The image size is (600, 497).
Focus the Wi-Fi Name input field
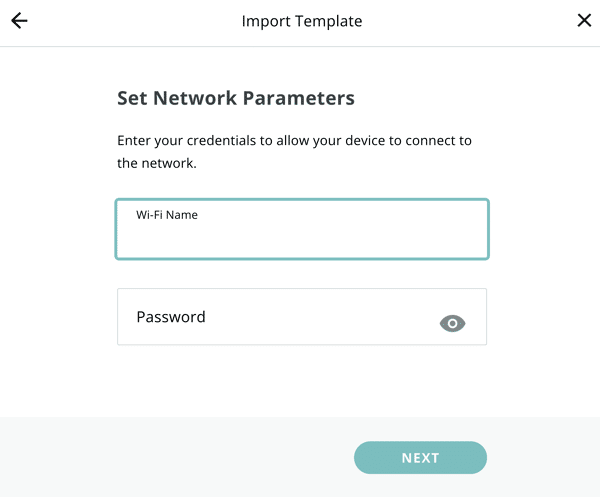302,229
